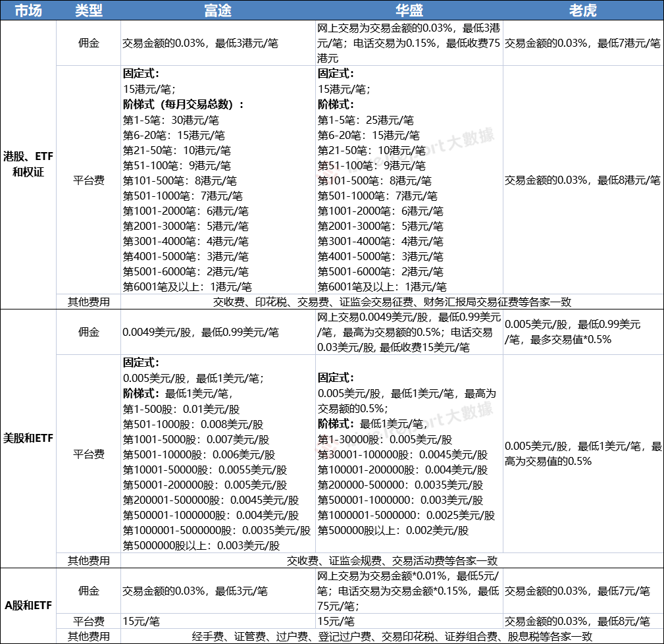Click '第21-50笔:10港元/笔' in 华盛 column

(x=372, y=150)
